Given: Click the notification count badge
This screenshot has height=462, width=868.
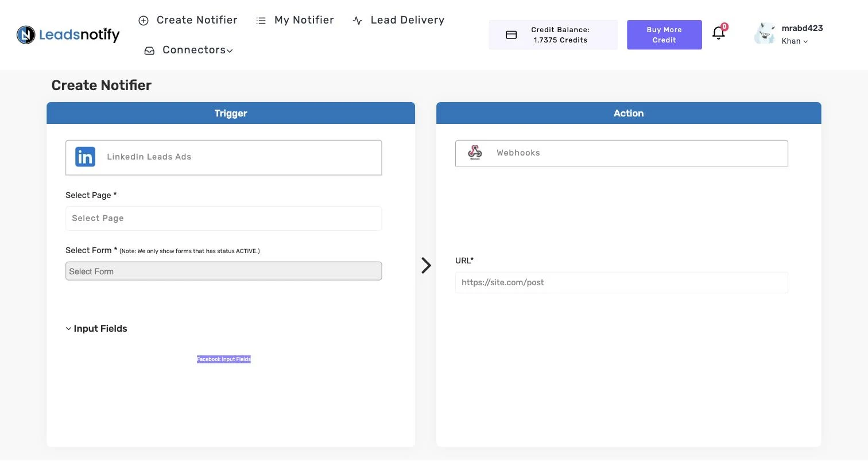Looking at the screenshot, I should coord(724,26).
